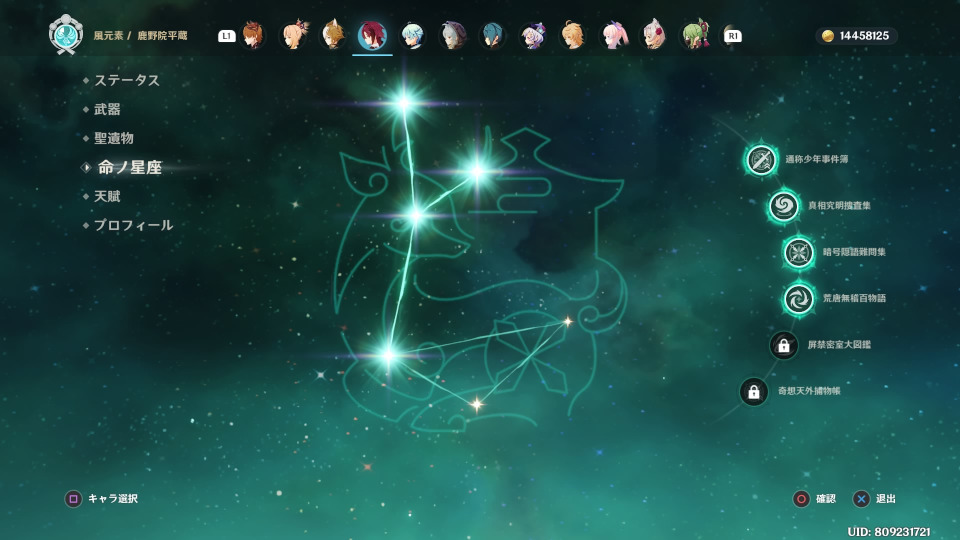Tap the L1 previous character indicator
Image resolution: width=960 pixels, height=540 pixels.
pyautogui.click(x=227, y=36)
